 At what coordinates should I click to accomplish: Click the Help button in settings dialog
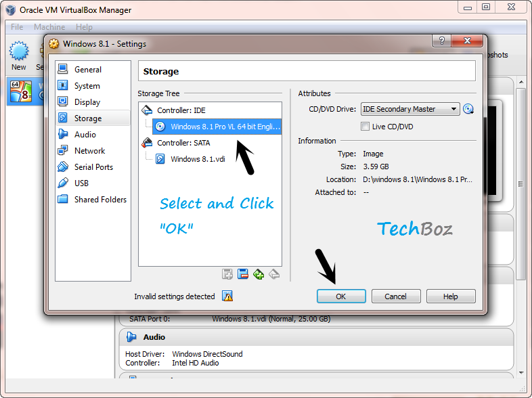[x=451, y=296]
